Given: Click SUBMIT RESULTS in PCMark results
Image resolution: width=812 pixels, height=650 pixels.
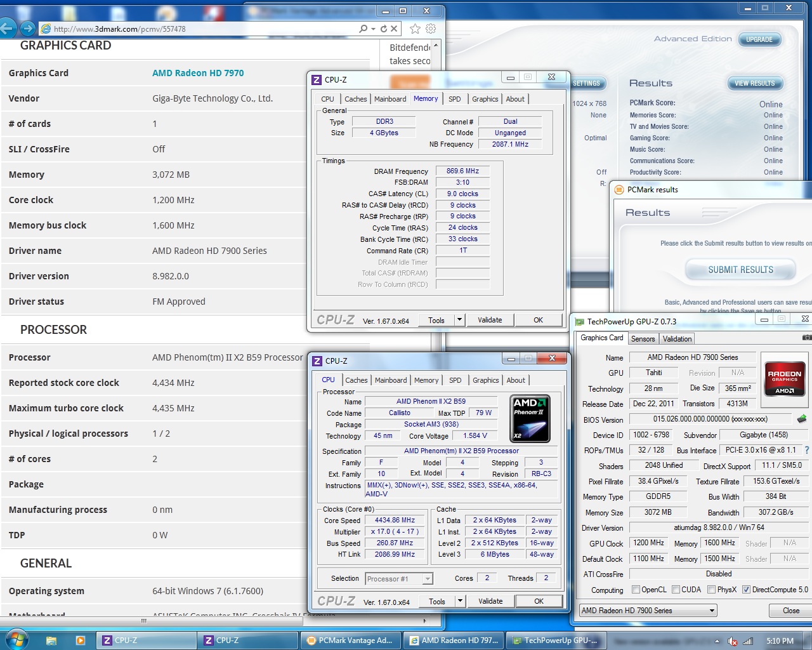Looking at the screenshot, I should point(740,270).
